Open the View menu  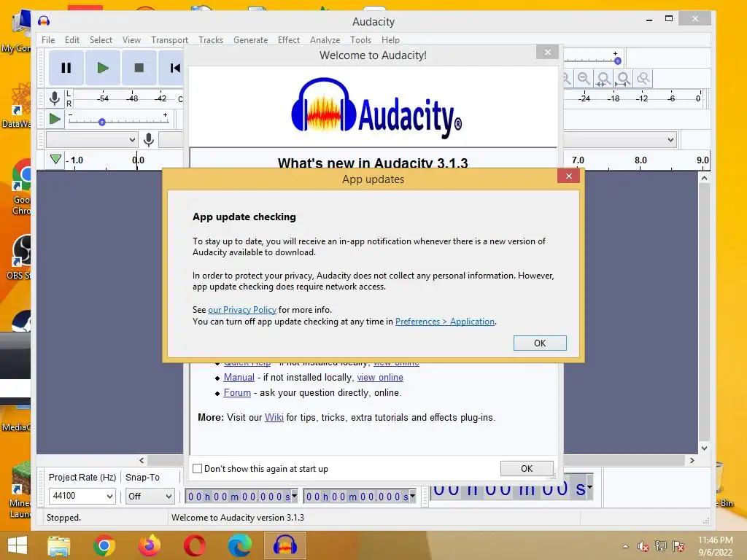point(131,40)
